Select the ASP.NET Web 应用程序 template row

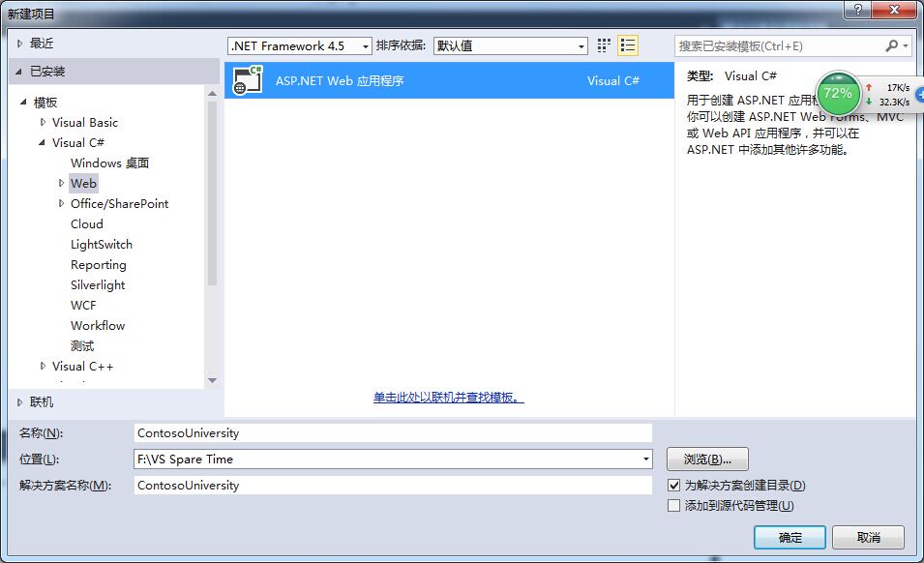click(449, 80)
